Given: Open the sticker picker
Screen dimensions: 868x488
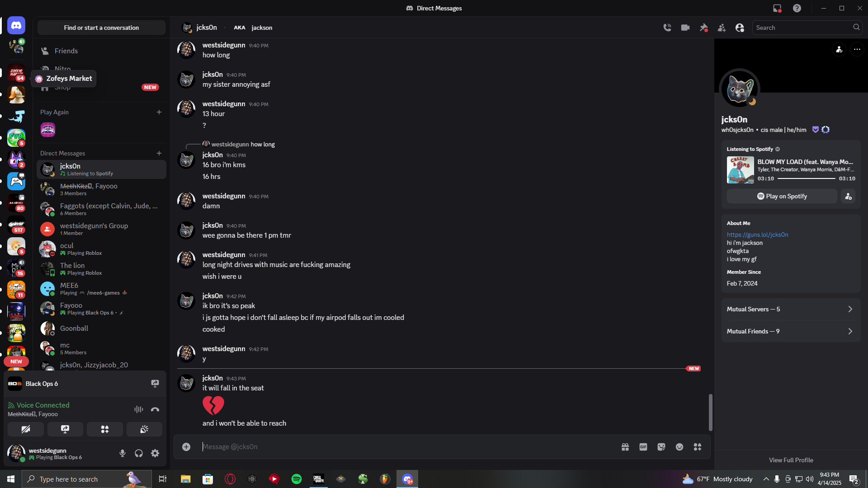Looking at the screenshot, I should (661, 447).
